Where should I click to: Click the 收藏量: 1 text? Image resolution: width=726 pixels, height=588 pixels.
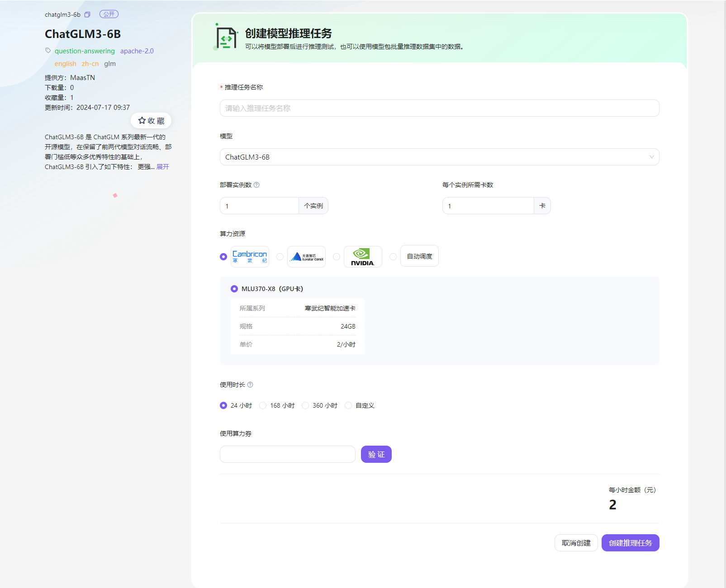59,98
